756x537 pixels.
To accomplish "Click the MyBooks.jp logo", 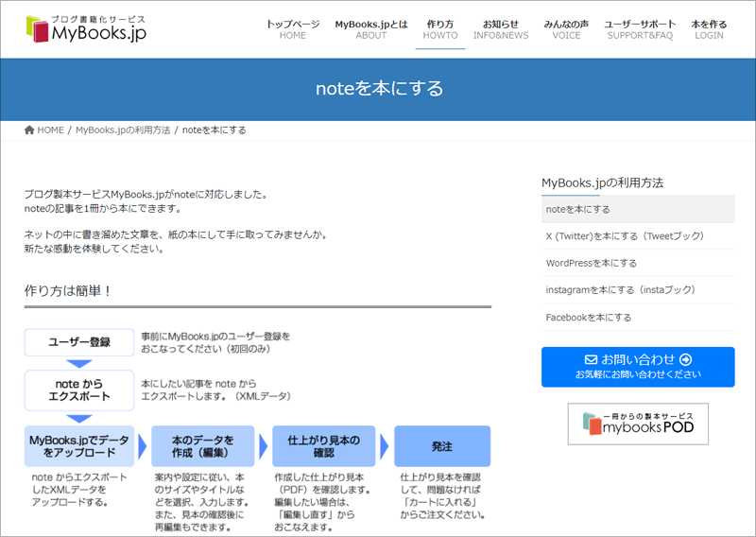I will point(86,29).
